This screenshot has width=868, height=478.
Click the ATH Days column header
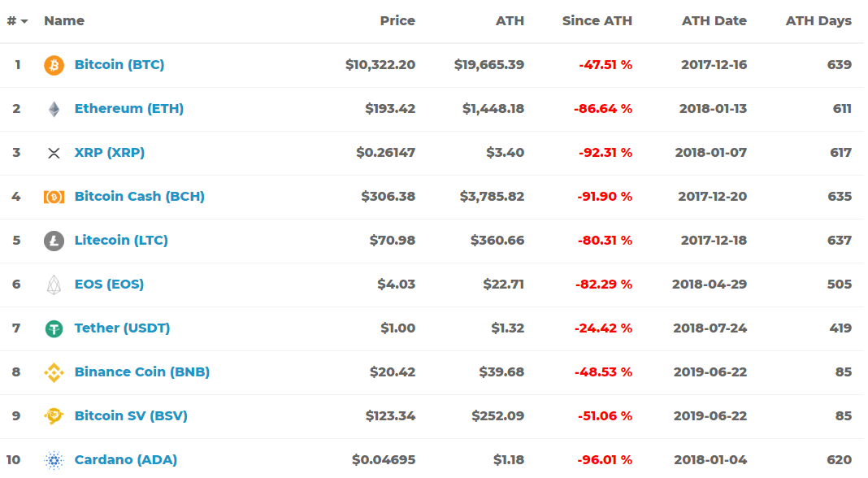click(818, 20)
